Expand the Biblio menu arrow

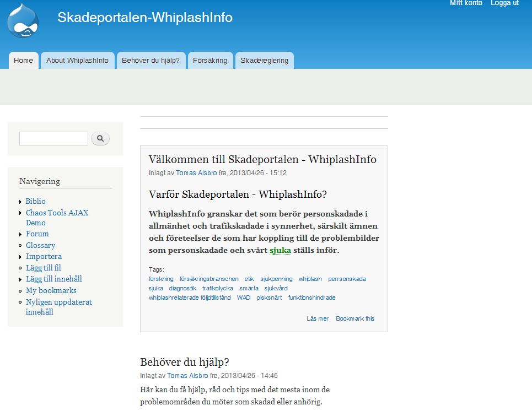point(21,202)
